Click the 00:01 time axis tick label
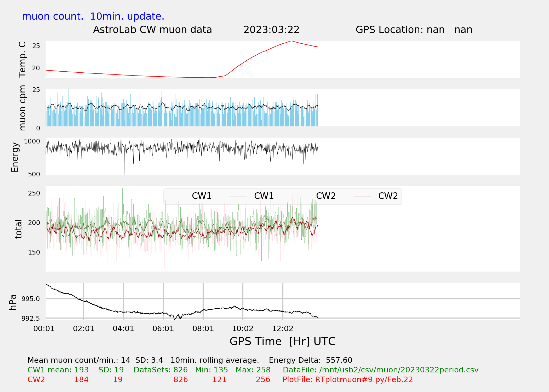The width and height of the screenshot is (549, 392). [44, 328]
